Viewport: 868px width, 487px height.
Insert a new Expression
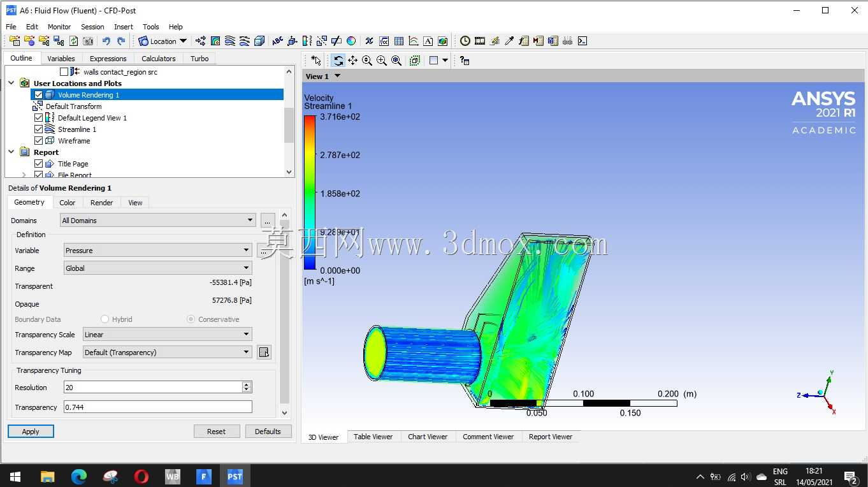pyautogui.click(x=384, y=41)
